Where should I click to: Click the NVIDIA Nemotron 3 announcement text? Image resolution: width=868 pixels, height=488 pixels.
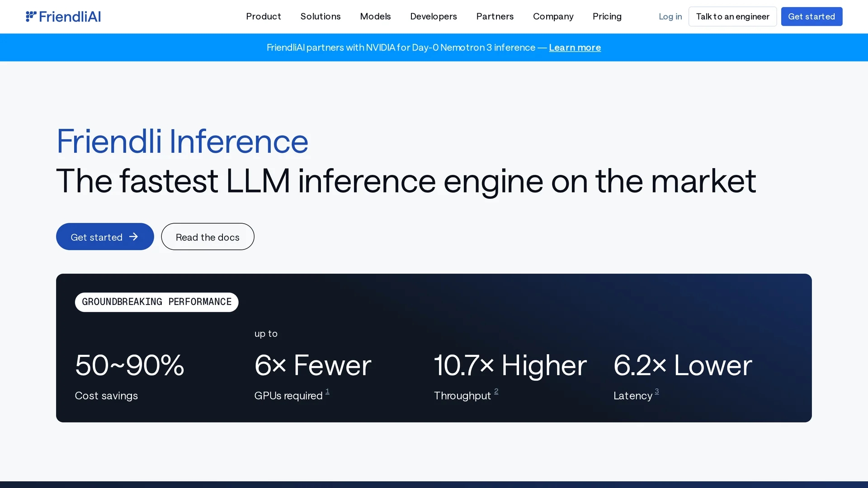pyautogui.click(x=401, y=47)
